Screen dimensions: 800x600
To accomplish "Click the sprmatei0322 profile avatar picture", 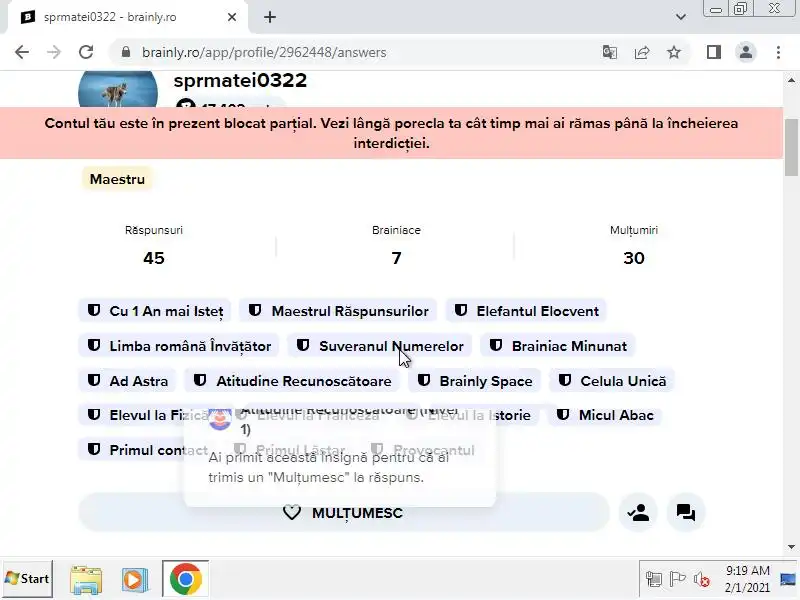I will point(118,90).
